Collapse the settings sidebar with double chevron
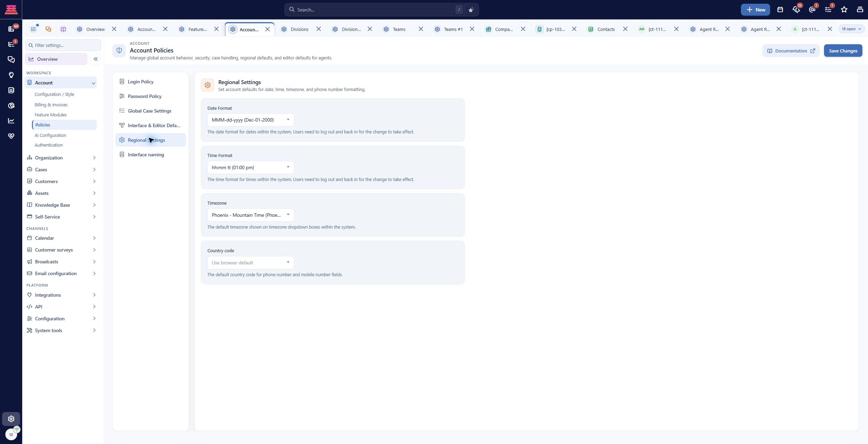 click(95, 59)
